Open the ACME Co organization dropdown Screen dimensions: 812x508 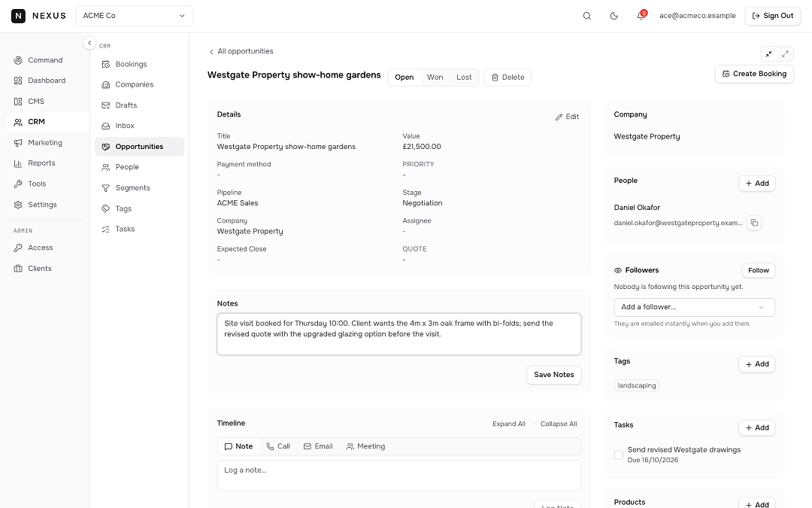tap(135, 16)
